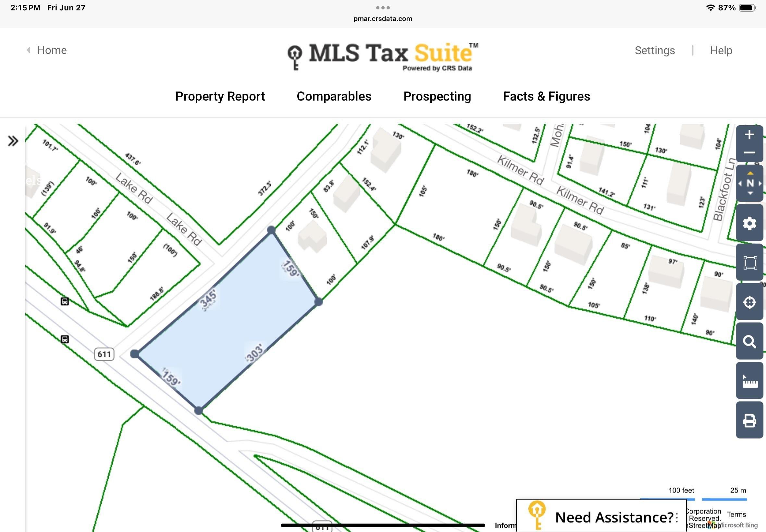Image resolution: width=766 pixels, height=532 pixels.
Task: Print the map with printer icon
Action: (x=749, y=420)
